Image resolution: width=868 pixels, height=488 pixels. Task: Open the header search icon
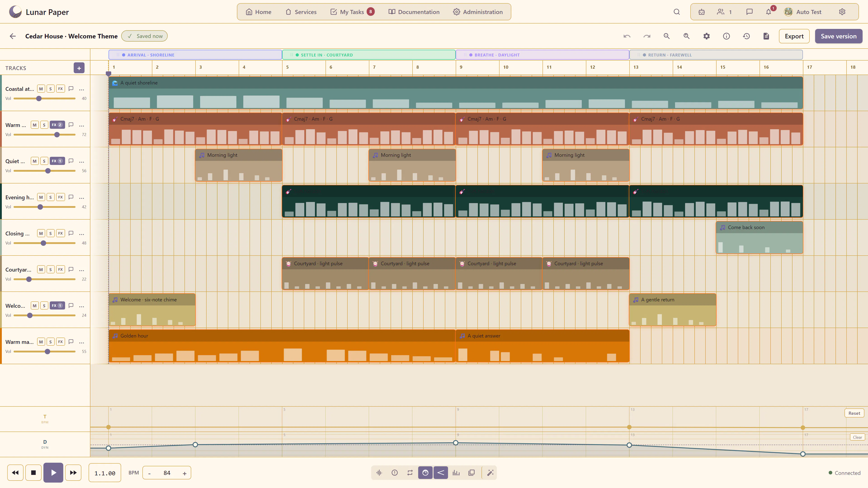[x=677, y=12]
